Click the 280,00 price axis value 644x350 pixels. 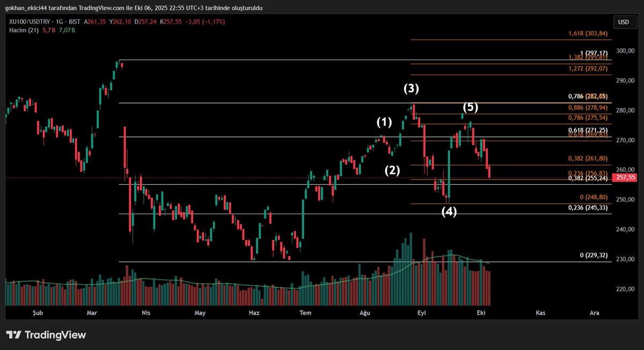(x=625, y=111)
